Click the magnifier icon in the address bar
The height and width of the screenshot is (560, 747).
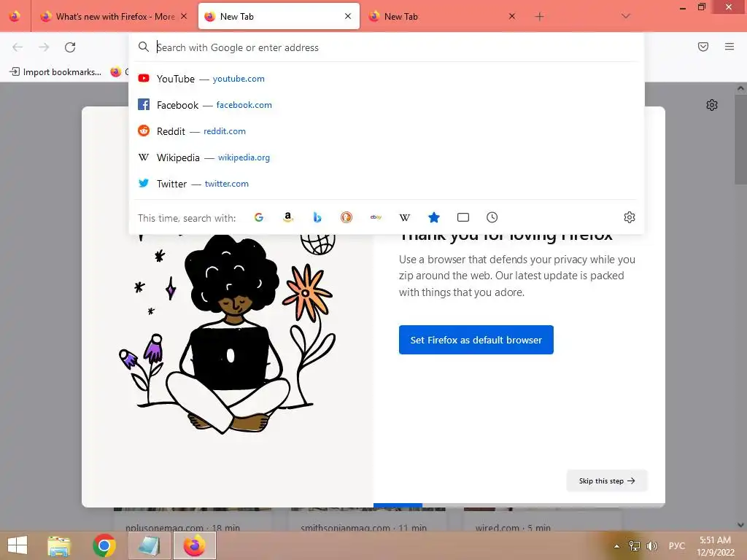point(144,47)
